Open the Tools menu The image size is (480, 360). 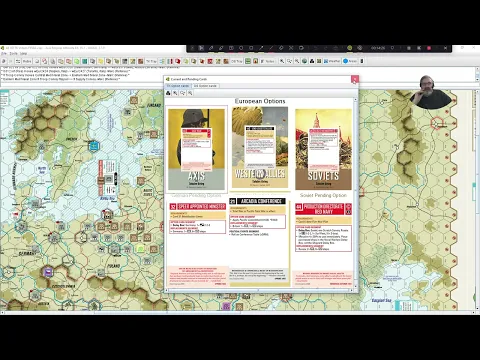coord(13,54)
